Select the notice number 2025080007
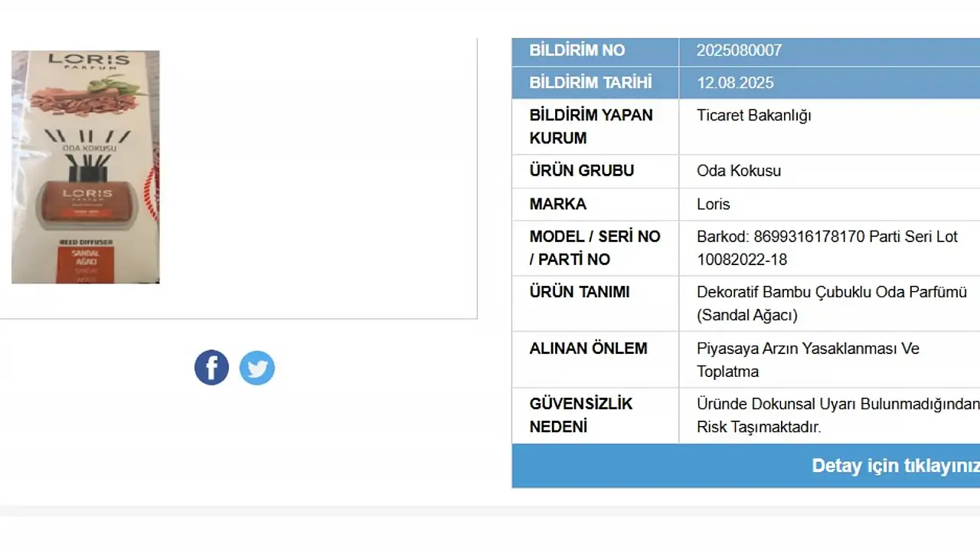 click(739, 51)
